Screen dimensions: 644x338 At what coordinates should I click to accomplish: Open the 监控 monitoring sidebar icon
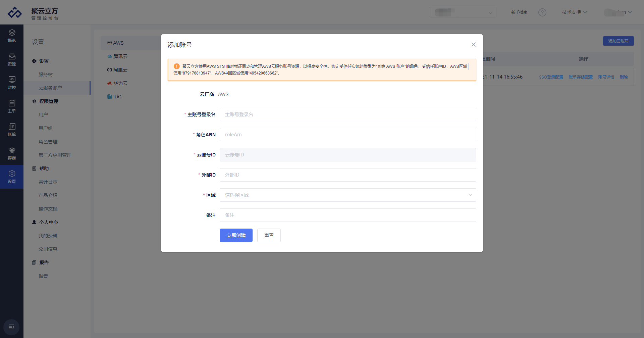tap(12, 83)
